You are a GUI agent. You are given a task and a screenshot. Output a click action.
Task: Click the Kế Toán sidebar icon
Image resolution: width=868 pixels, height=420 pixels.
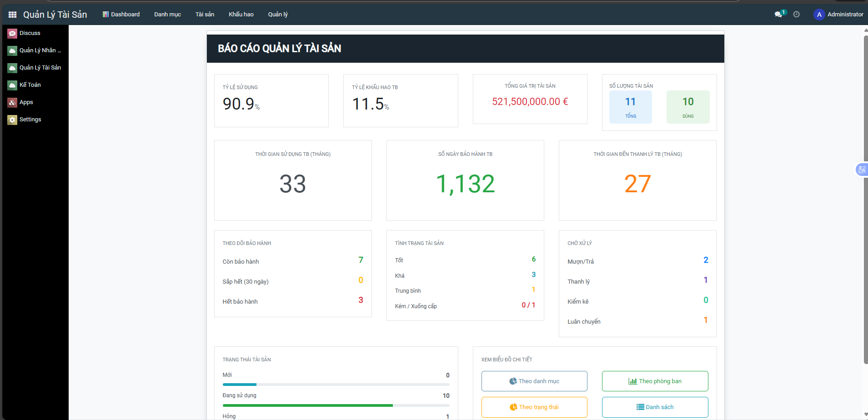(12, 85)
